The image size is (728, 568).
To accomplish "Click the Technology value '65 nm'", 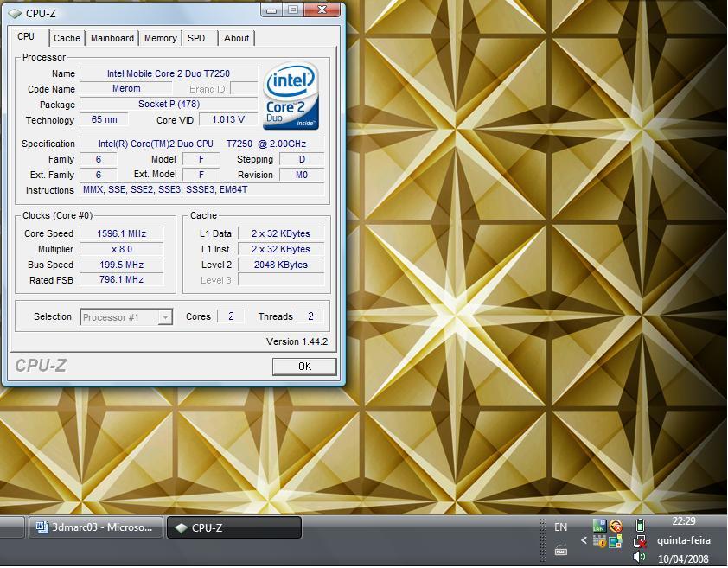I will (x=104, y=119).
